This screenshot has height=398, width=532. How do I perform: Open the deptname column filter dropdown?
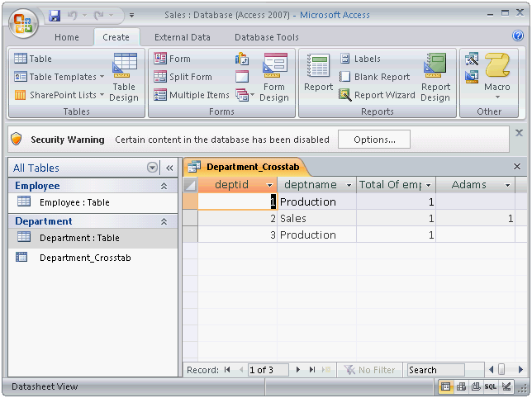pos(349,185)
